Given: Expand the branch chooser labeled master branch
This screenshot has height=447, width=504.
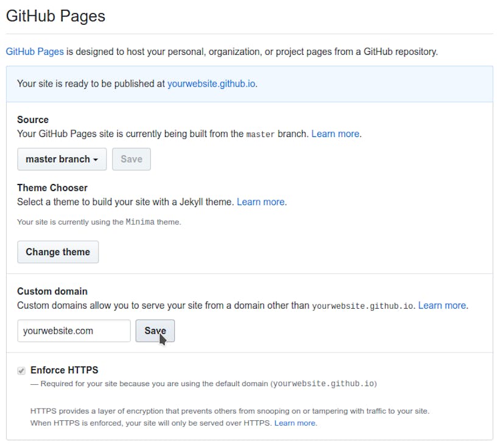Looking at the screenshot, I should [61, 159].
